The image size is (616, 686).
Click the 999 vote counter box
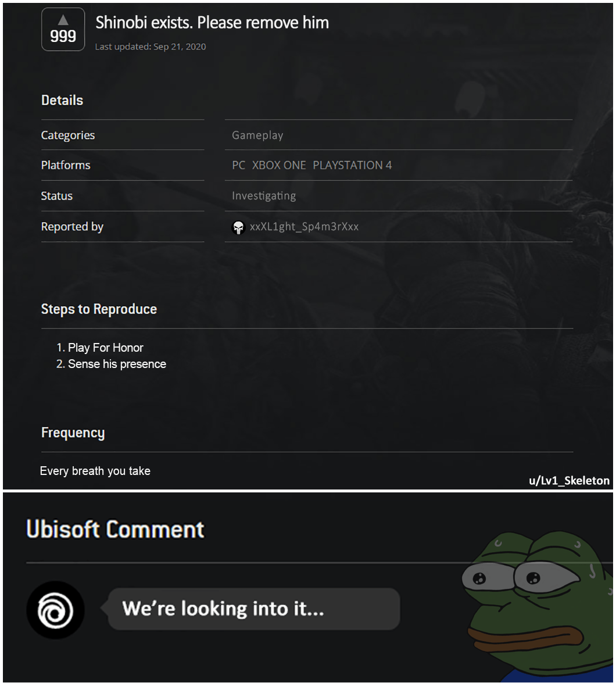coord(63,29)
